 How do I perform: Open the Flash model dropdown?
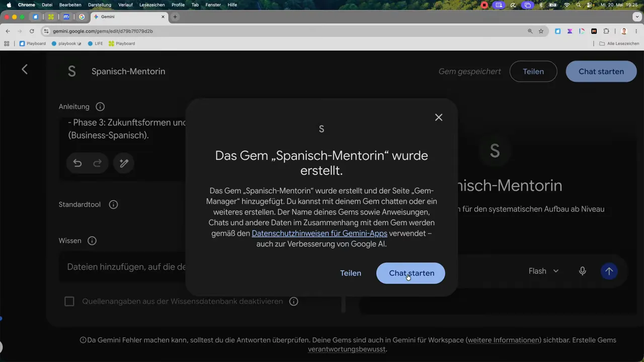544,271
